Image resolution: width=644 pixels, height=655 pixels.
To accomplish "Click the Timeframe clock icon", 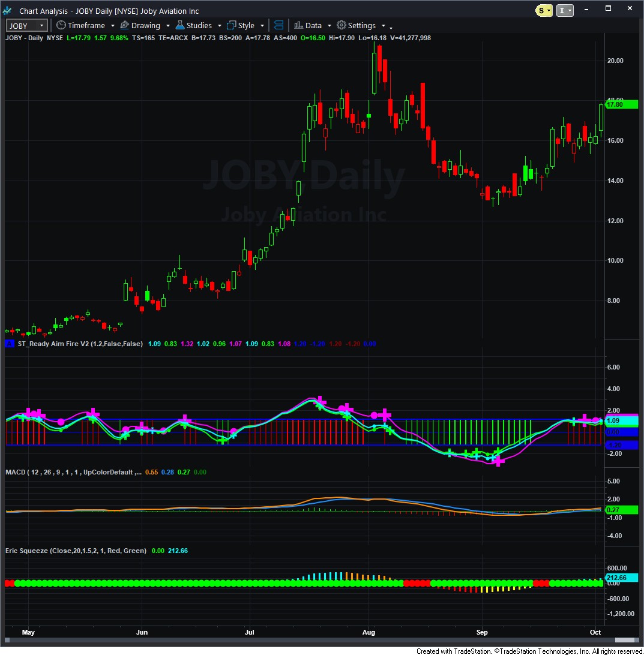I will 61,25.
